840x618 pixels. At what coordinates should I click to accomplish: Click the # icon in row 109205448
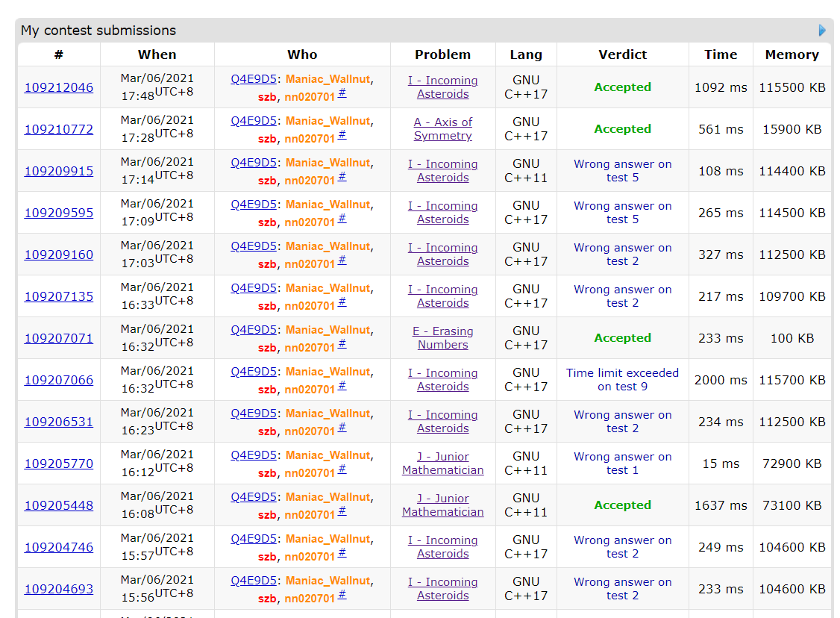pyautogui.click(x=342, y=511)
